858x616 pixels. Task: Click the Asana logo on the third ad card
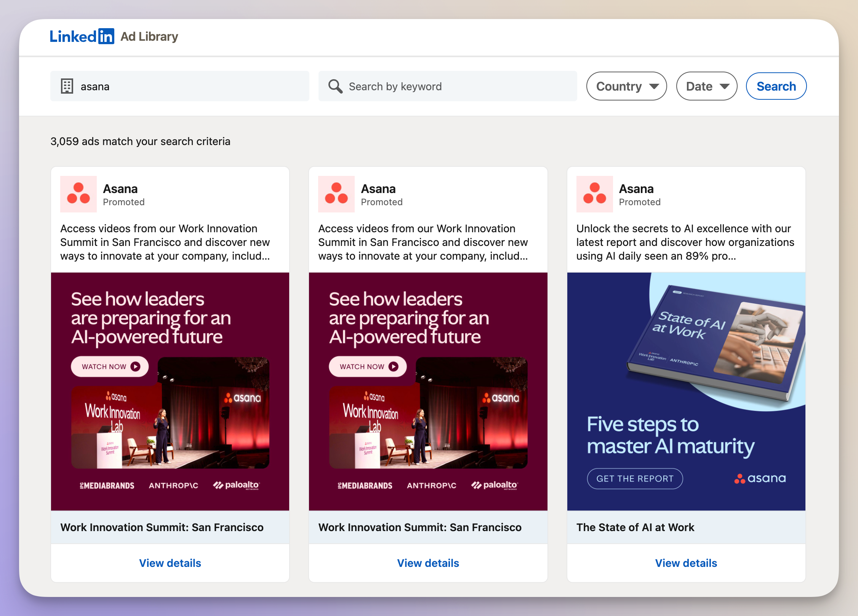coord(594,194)
